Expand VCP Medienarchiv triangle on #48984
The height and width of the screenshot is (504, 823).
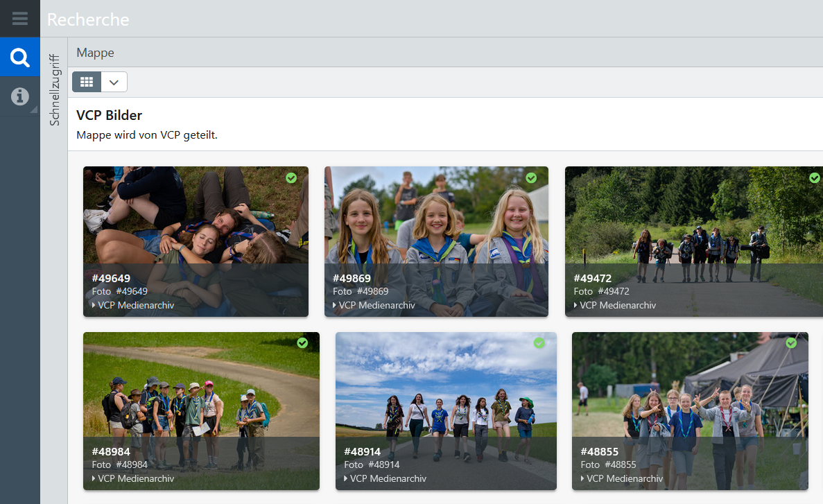[94, 478]
